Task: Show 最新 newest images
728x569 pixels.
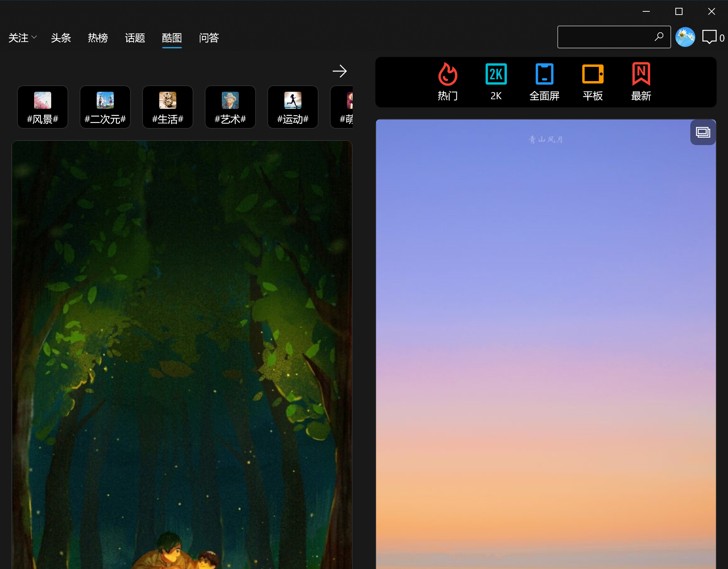Action: (641, 75)
